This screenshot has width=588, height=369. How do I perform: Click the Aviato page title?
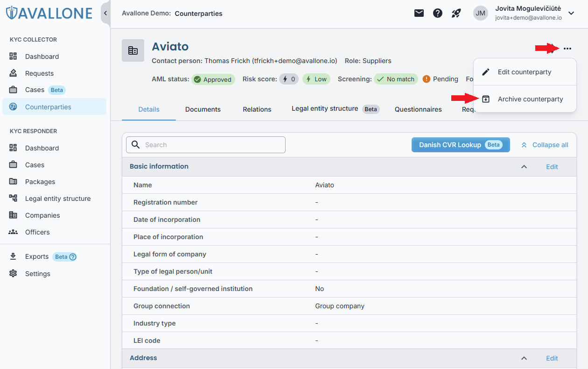click(x=170, y=47)
